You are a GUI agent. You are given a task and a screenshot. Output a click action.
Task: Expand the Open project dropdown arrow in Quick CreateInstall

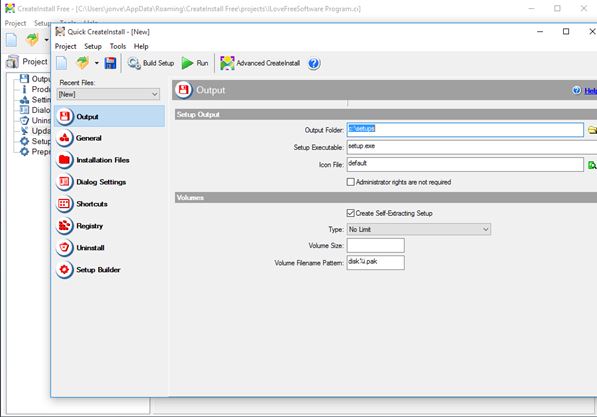click(97, 63)
